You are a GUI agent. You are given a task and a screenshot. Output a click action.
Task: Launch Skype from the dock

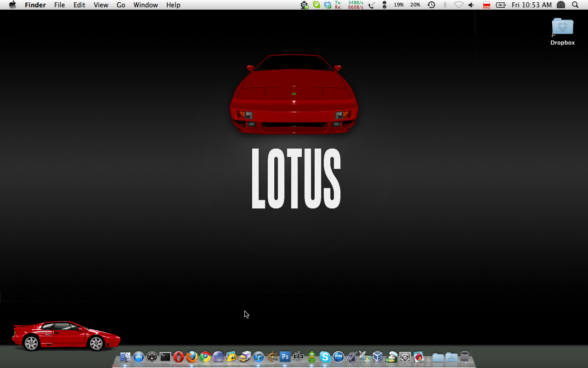pos(325,357)
